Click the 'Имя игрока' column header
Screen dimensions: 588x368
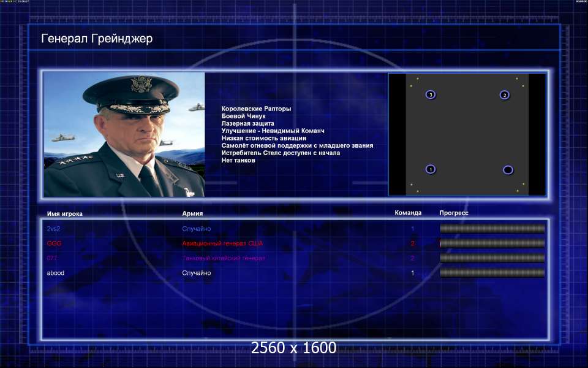(64, 214)
